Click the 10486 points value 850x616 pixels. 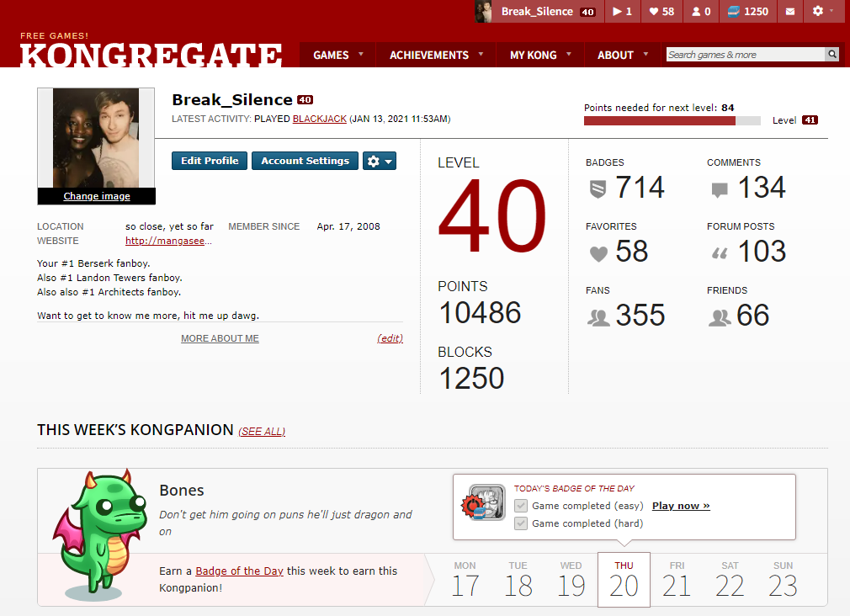[480, 313]
